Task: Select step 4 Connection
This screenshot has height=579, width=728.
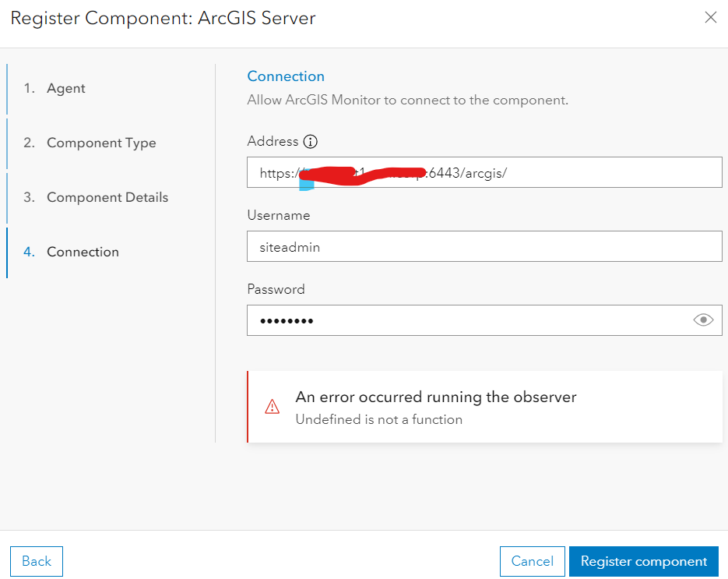Action: point(71,252)
